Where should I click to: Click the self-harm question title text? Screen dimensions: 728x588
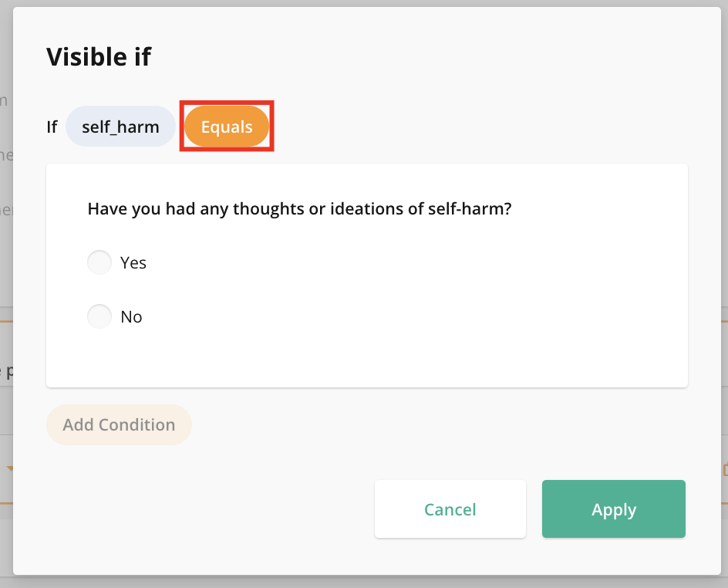299,209
